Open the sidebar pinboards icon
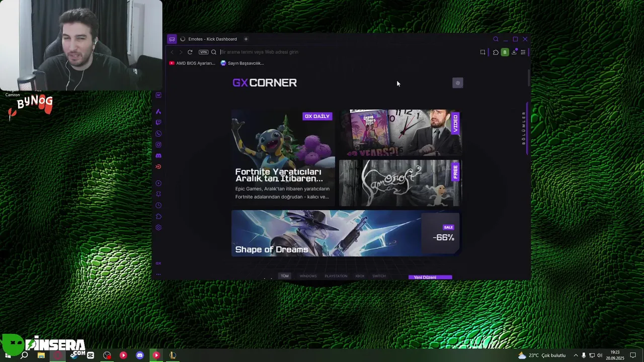Screen dimensions: 644x362 pos(158,195)
